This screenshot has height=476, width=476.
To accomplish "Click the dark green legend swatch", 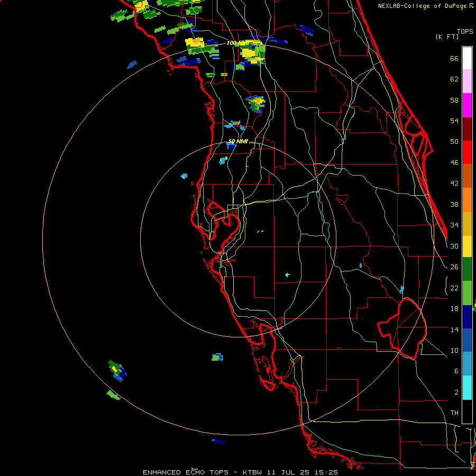I will pos(467,269).
